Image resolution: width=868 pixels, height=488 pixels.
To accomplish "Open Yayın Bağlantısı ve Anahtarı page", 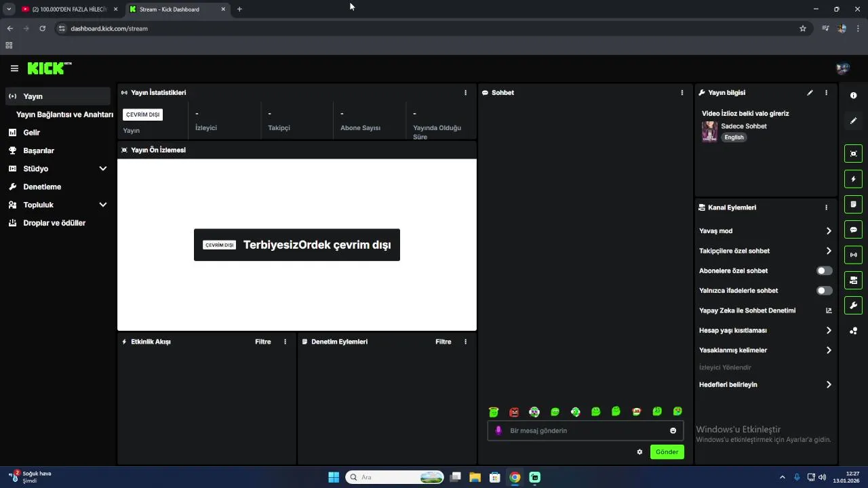I will coord(64,115).
